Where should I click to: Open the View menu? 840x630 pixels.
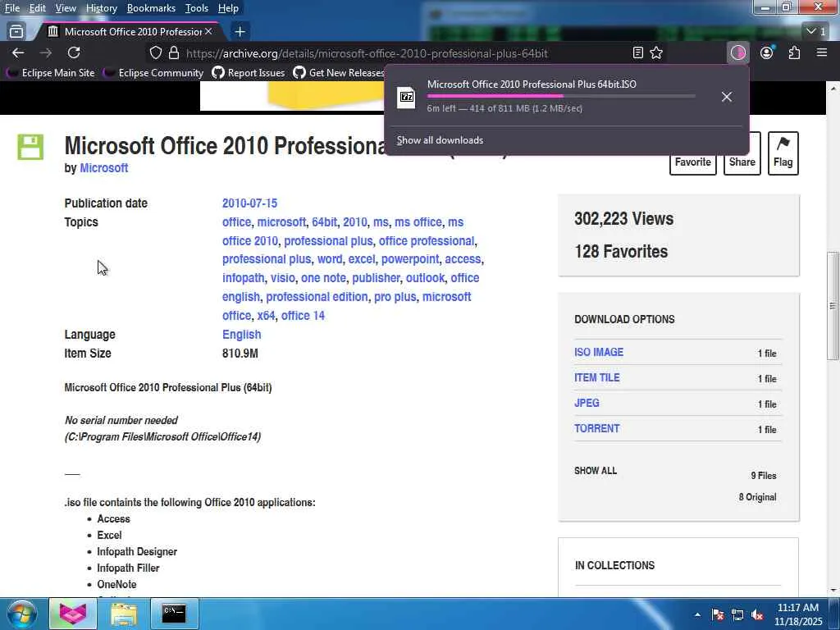coord(66,8)
